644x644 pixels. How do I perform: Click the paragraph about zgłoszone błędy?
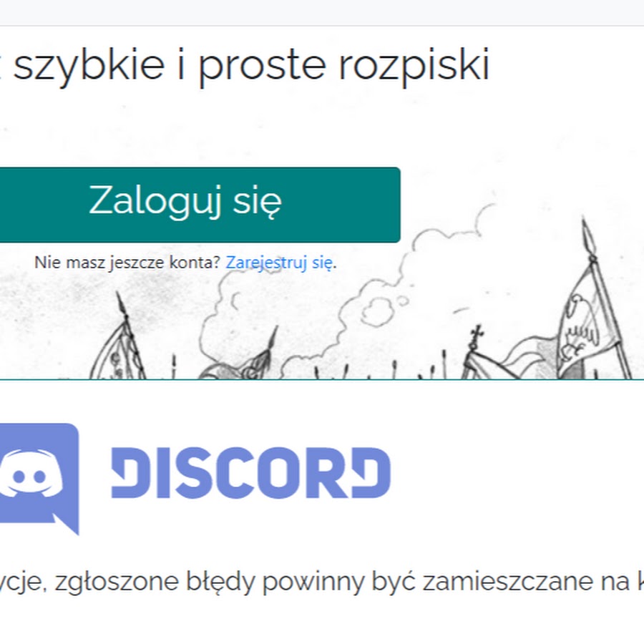pos(322,582)
